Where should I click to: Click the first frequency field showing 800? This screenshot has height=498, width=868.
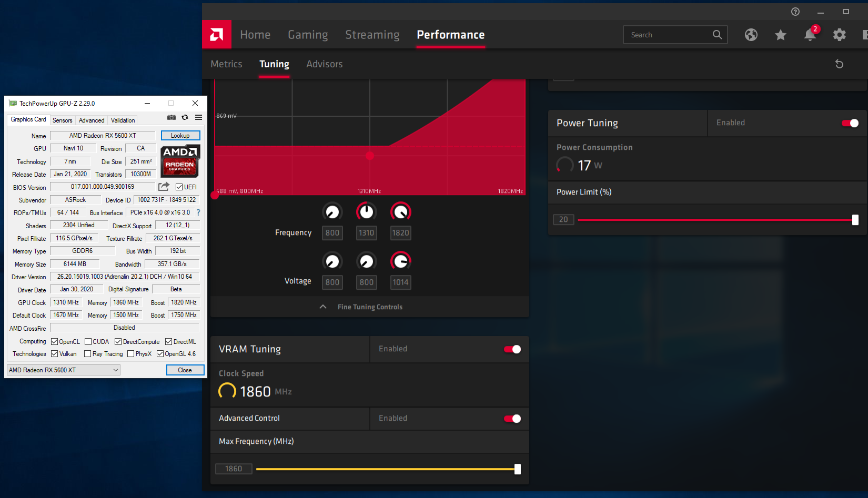click(332, 233)
